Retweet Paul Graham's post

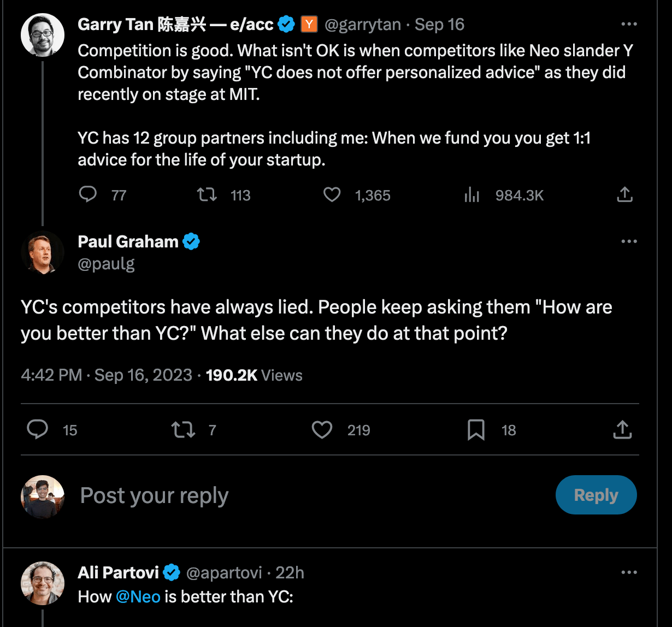pyautogui.click(x=184, y=430)
